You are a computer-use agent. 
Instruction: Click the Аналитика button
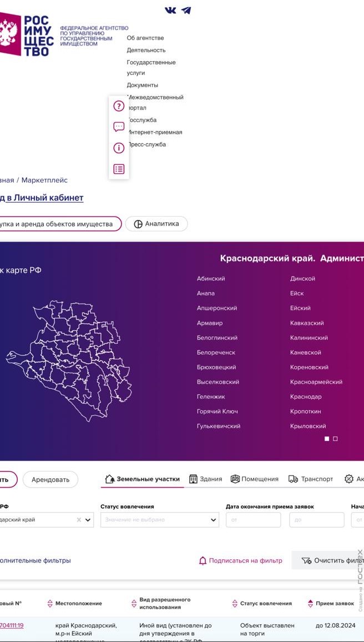click(156, 224)
